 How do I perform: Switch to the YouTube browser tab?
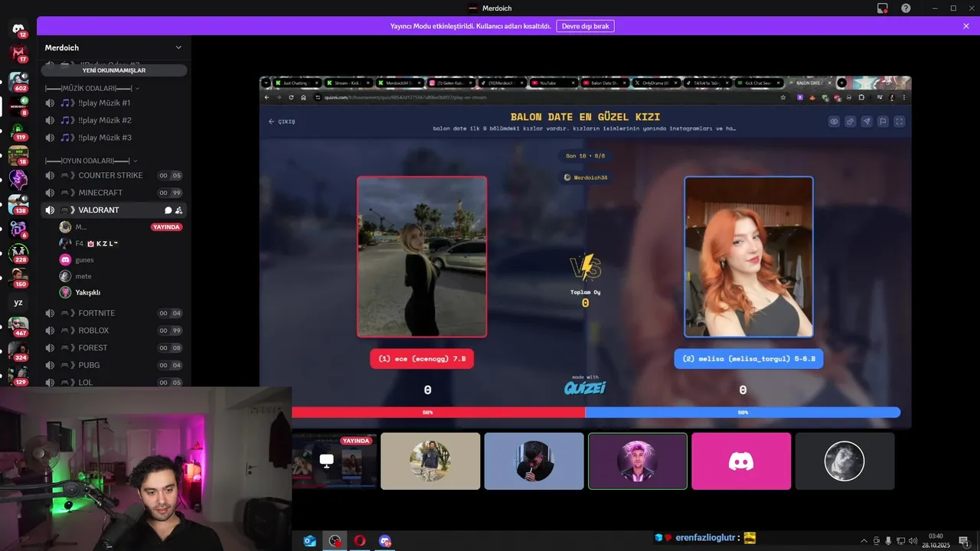coord(554,83)
